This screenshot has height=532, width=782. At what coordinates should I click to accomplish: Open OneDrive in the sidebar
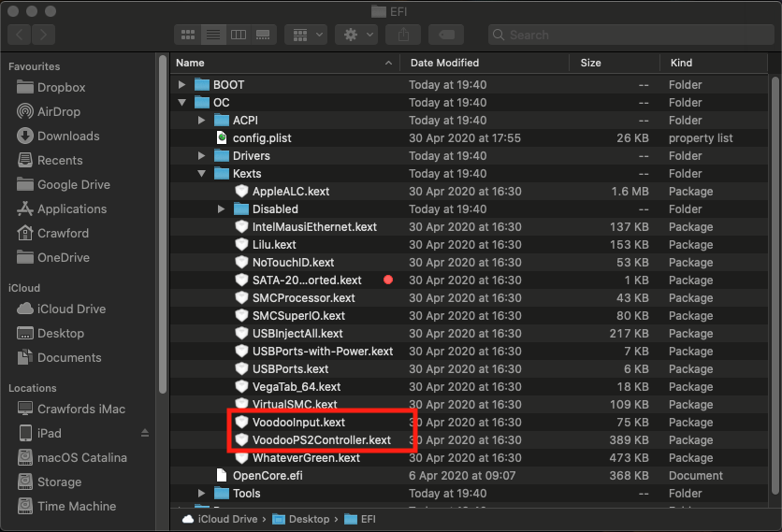tap(53, 258)
